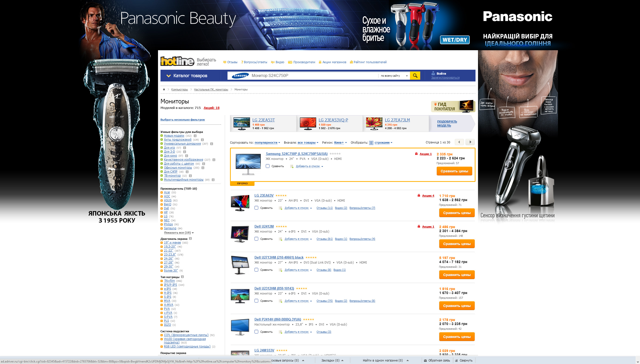Click the info icon next to «Тип матрицы»
The height and width of the screenshot is (364, 640).
pos(182,277)
